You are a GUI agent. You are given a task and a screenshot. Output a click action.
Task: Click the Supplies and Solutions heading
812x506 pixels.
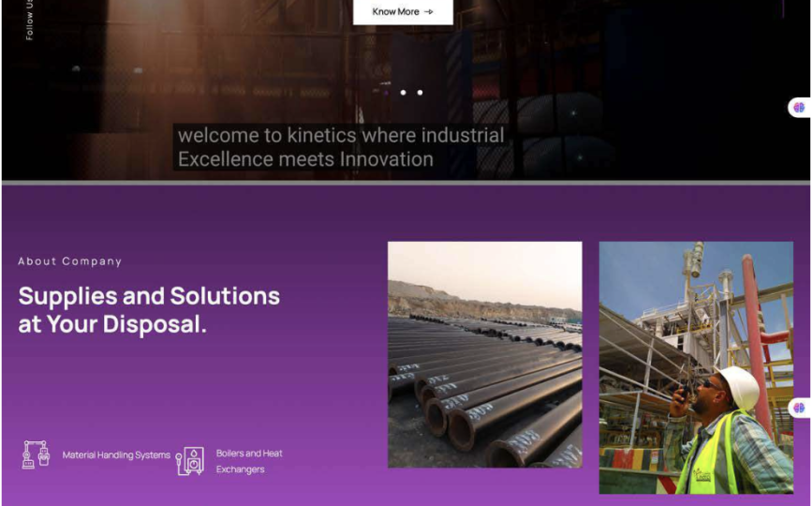149,310
